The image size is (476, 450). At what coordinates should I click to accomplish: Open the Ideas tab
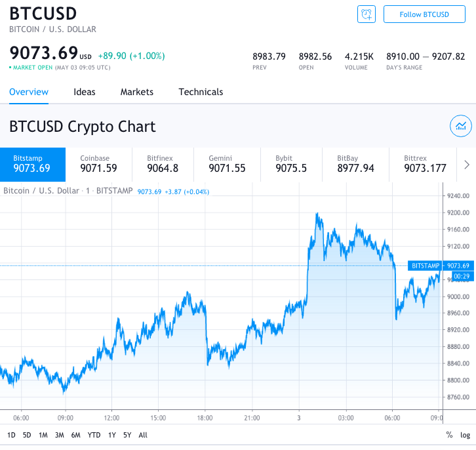(x=85, y=92)
